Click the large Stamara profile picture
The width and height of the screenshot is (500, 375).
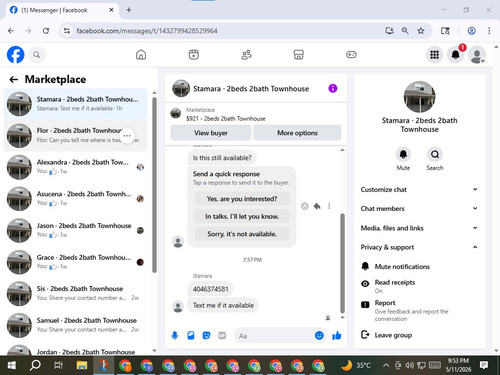419,97
